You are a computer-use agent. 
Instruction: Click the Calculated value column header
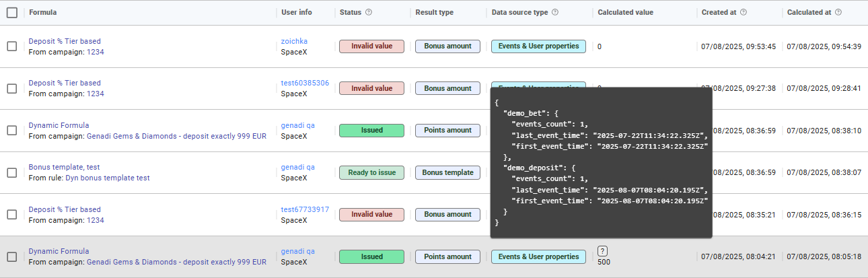tap(625, 12)
